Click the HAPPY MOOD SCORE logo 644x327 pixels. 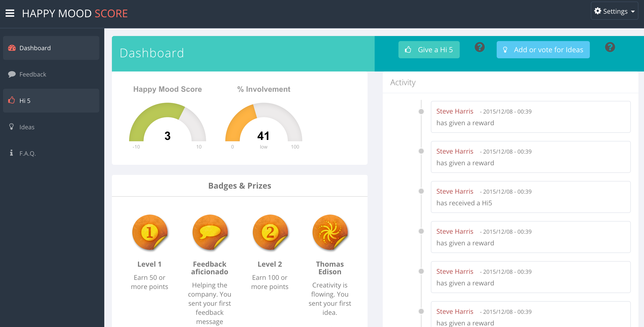point(75,13)
